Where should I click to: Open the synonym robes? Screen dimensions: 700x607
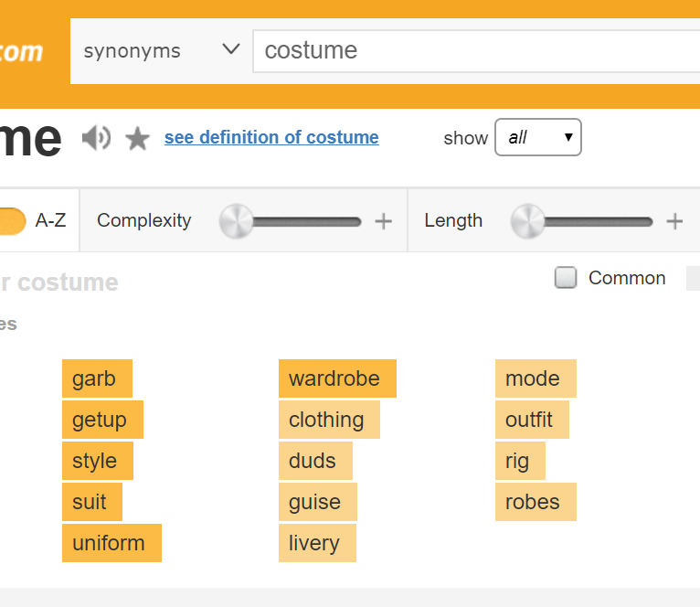(x=535, y=502)
